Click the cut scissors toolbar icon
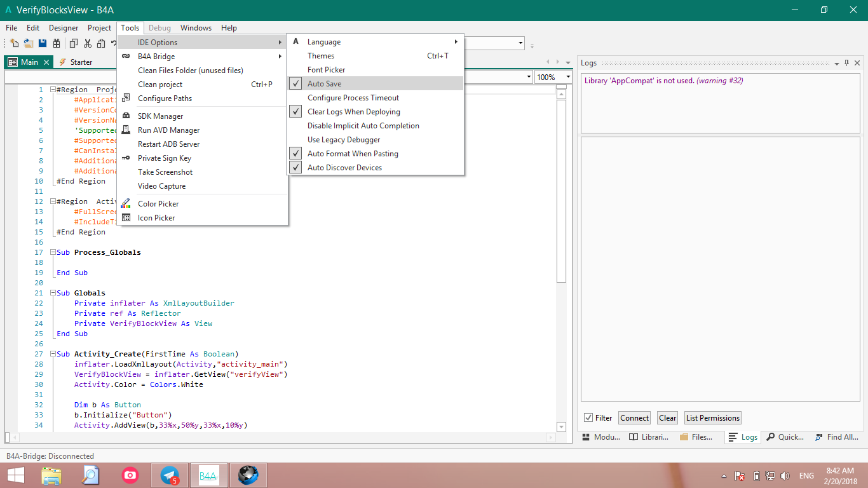 pyautogui.click(x=88, y=43)
